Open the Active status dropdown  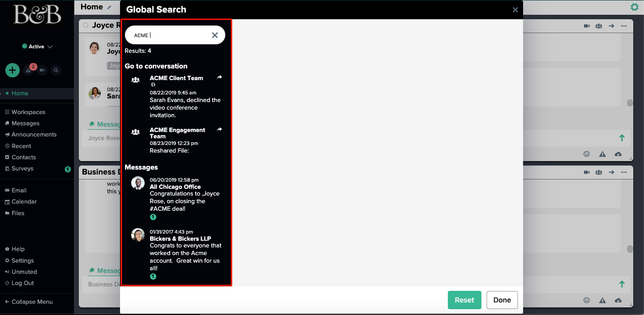[x=38, y=47]
